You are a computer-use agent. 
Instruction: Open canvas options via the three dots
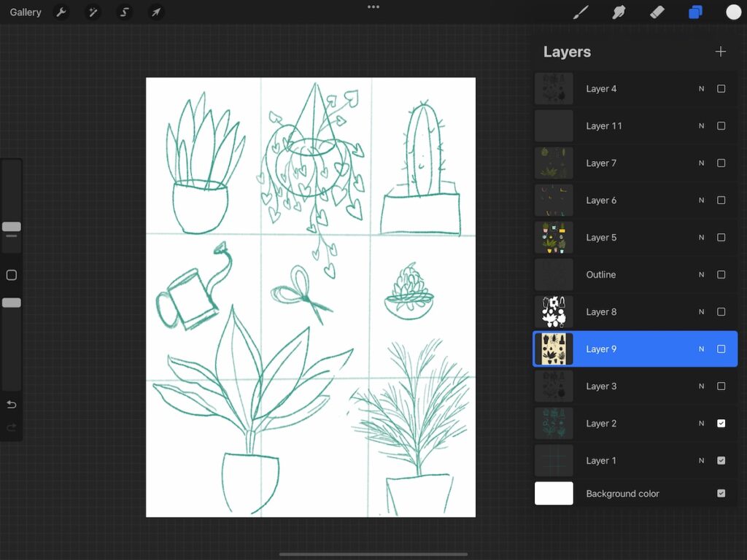click(373, 7)
